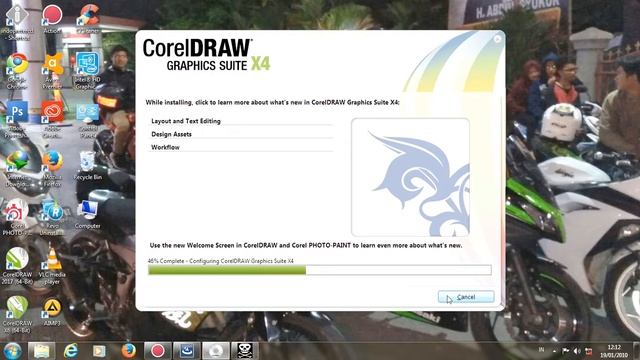Select the CorelDRAW X8 desktop icon
The height and width of the screenshot is (360, 640).
[x=17, y=315]
